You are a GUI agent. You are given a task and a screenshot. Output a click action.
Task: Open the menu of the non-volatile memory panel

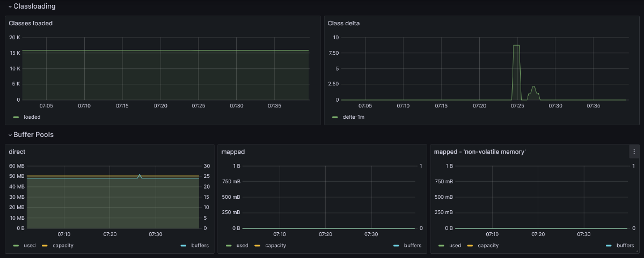click(634, 152)
